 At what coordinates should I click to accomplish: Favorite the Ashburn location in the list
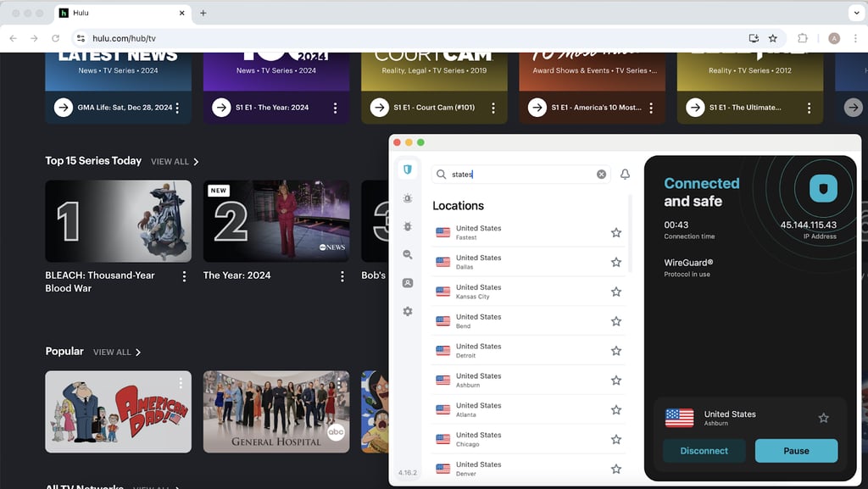[x=616, y=381]
